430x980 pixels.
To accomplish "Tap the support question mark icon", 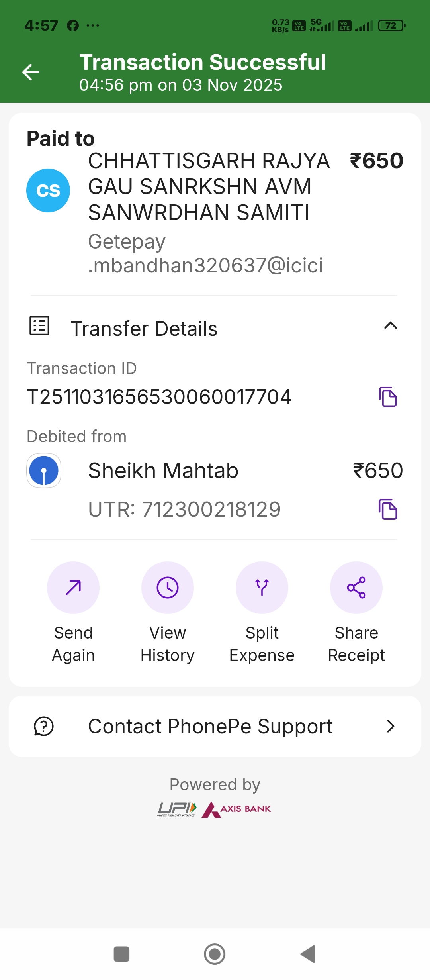I will click(x=44, y=726).
